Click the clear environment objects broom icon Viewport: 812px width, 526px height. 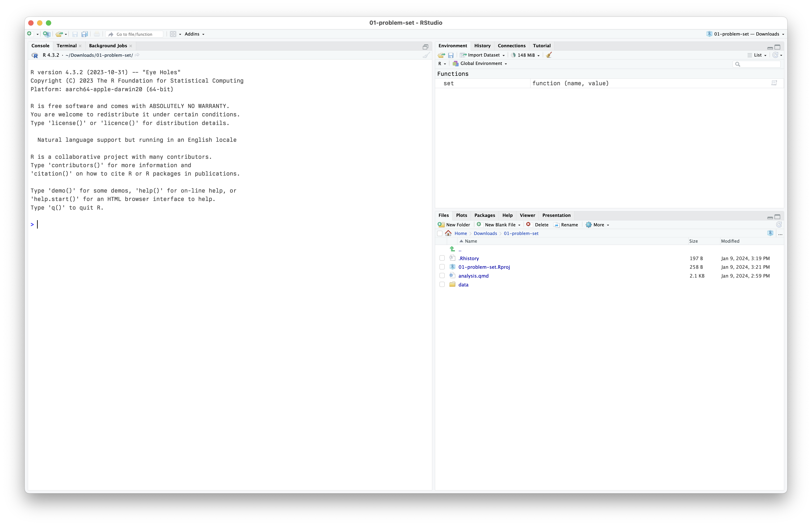(549, 55)
